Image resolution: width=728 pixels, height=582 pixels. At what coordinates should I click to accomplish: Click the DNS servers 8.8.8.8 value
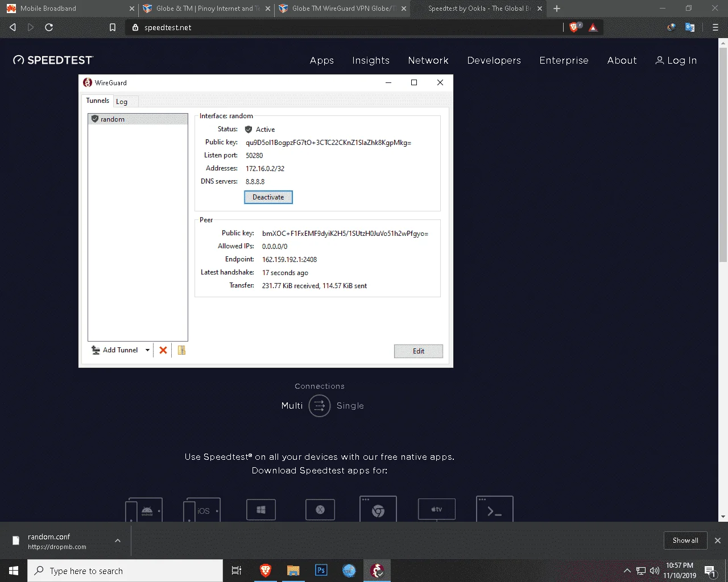(x=255, y=182)
